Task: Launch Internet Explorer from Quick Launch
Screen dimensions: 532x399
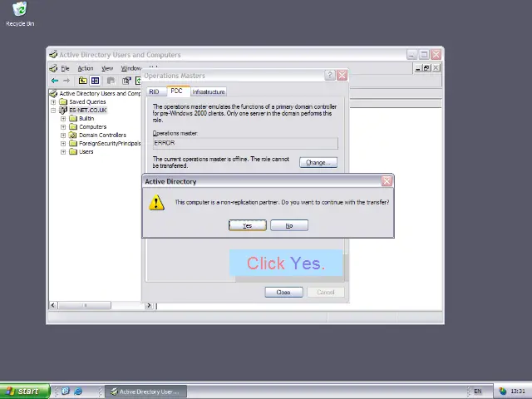Action: pos(78,392)
